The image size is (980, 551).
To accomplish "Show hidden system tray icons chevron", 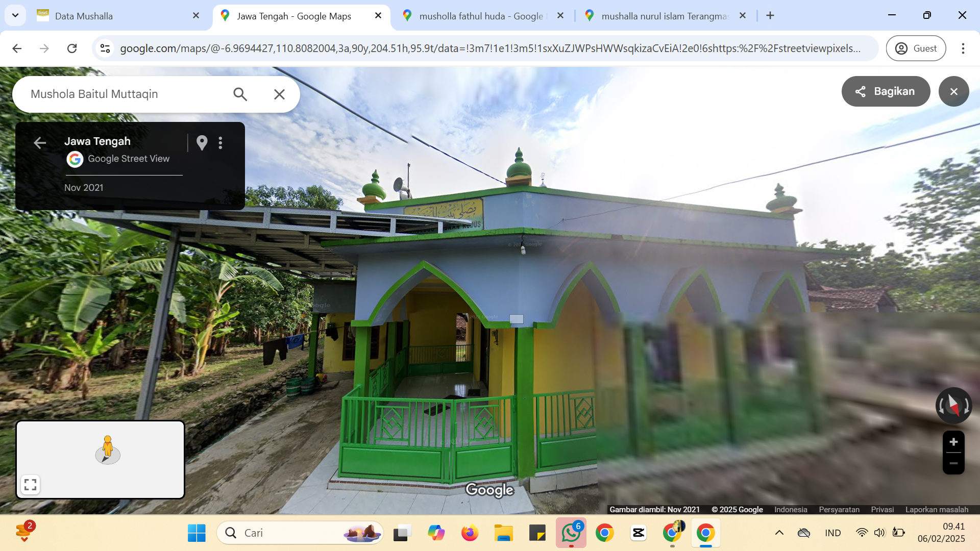I will point(779,533).
